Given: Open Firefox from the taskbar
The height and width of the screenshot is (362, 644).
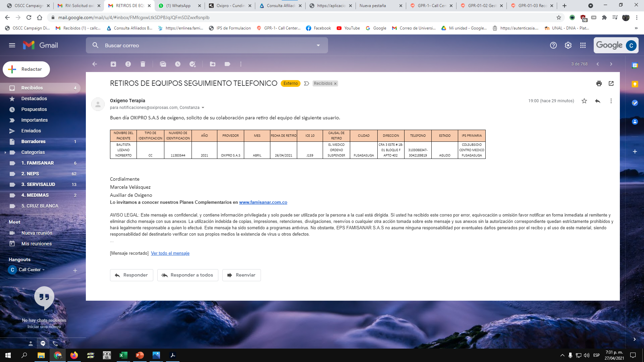Looking at the screenshot, I should tap(74, 355).
